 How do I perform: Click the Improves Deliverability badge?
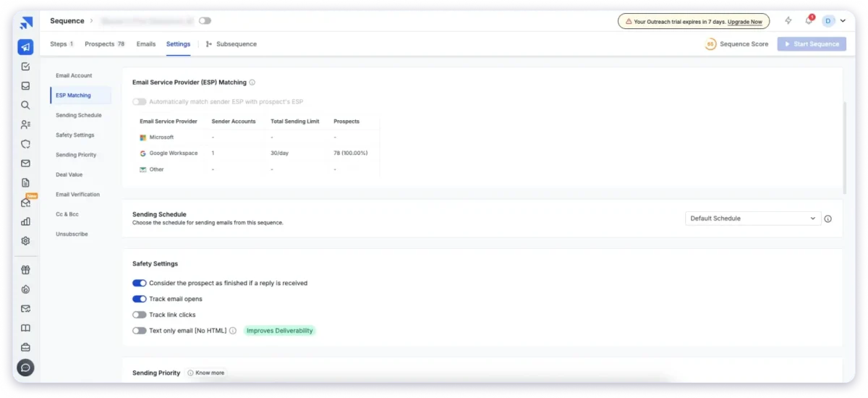tap(279, 331)
